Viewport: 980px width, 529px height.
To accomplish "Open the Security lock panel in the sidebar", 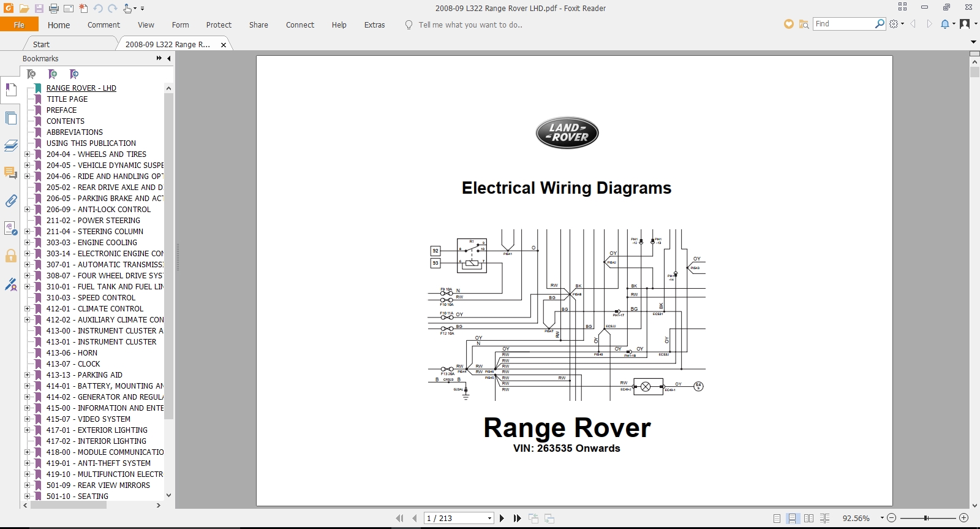I will [x=10, y=256].
